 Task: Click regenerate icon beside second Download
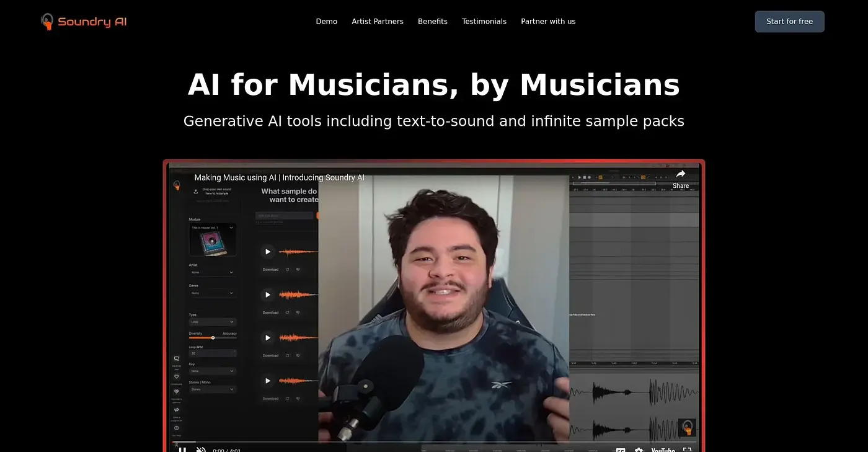(x=288, y=312)
